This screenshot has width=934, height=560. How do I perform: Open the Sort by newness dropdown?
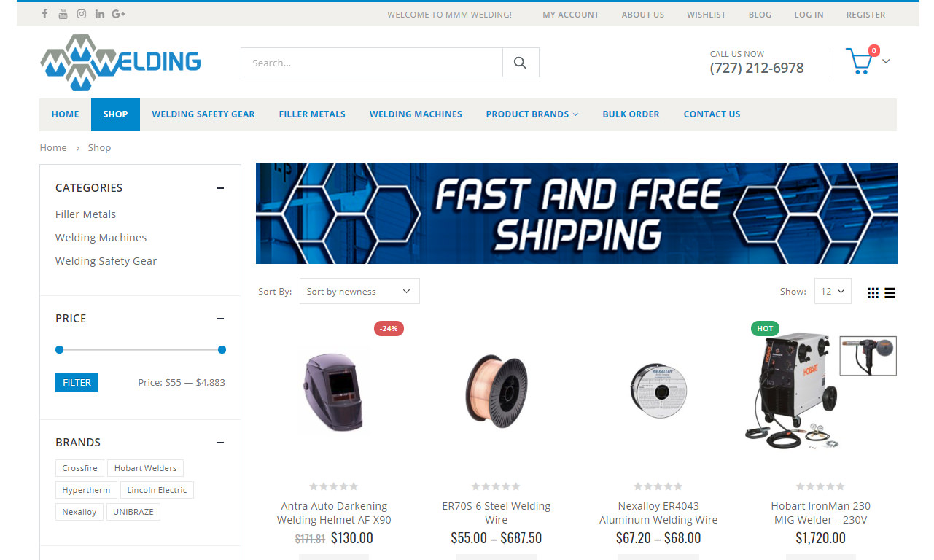[359, 291]
